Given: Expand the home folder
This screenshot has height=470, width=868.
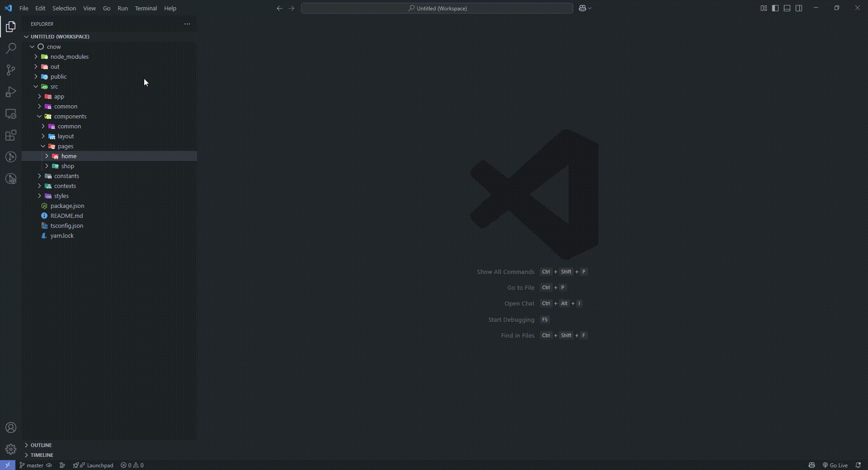Looking at the screenshot, I should 109,156.
